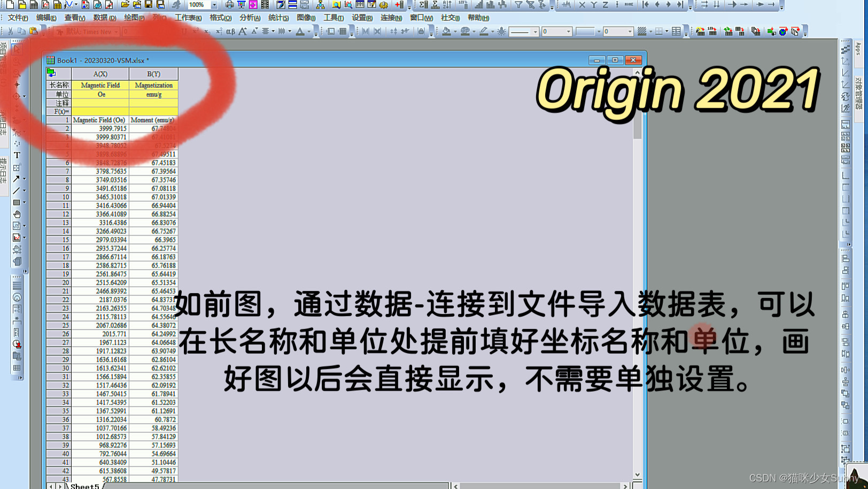Toggle underline formatting in the format toolbar
The height and width of the screenshot is (489, 868).
[x=183, y=31]
